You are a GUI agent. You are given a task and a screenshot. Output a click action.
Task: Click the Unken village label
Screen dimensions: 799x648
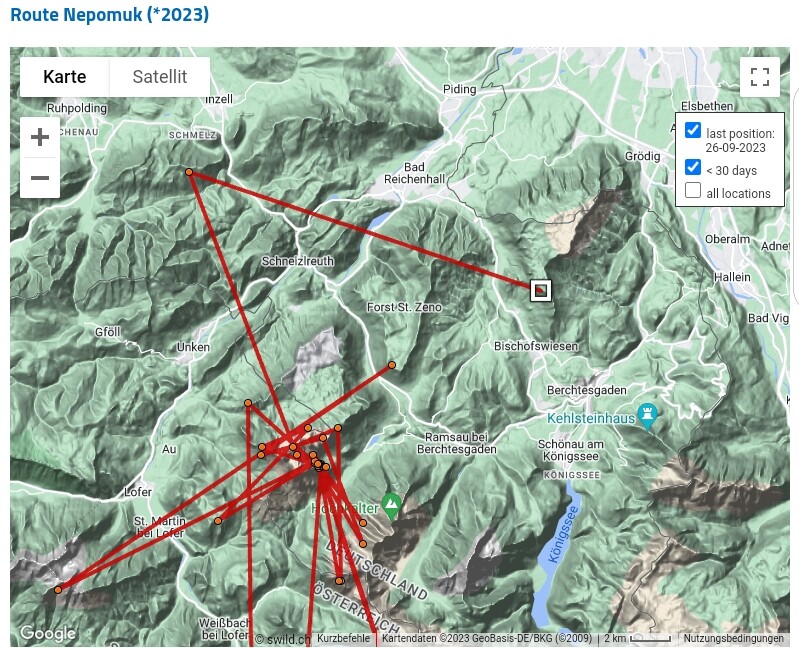(193, 347)
